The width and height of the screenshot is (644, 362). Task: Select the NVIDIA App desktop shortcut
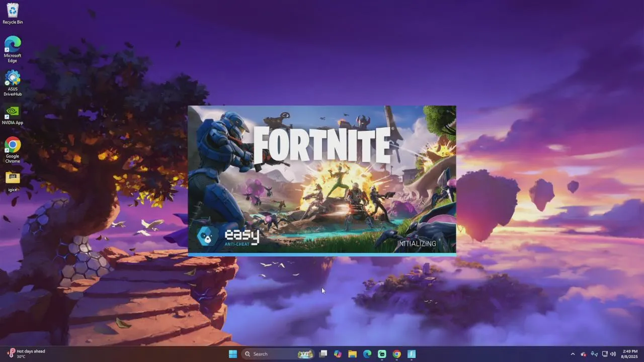point(13,115)
